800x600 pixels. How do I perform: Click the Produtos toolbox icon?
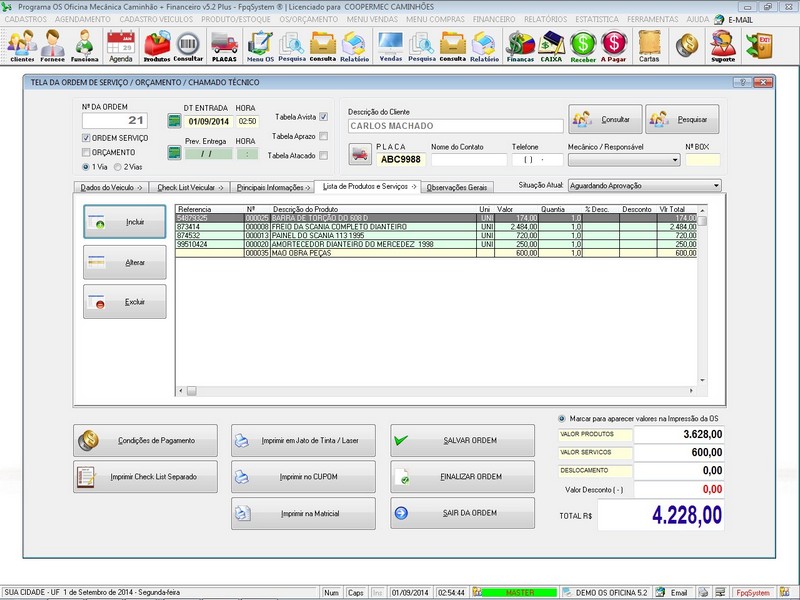tap(157, 46)
